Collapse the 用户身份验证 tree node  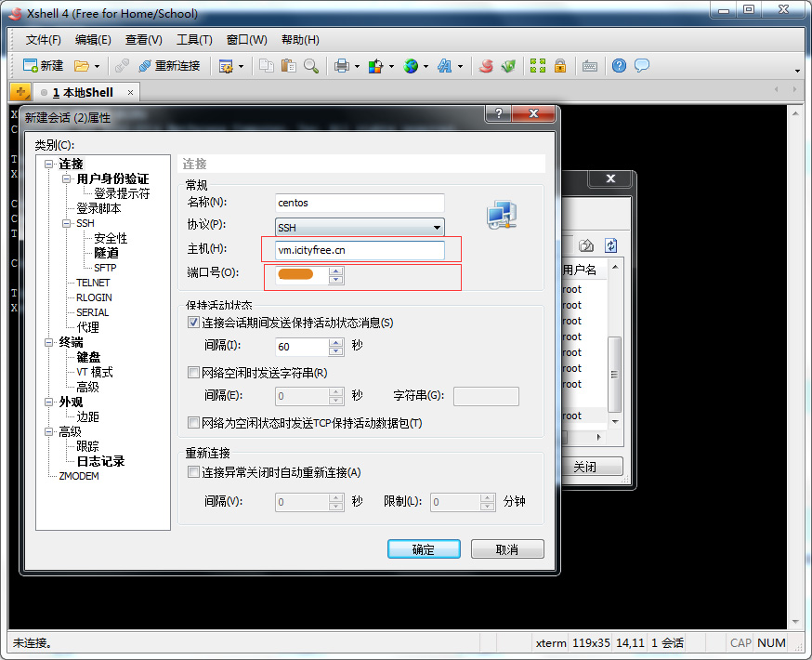pos(66,179)
